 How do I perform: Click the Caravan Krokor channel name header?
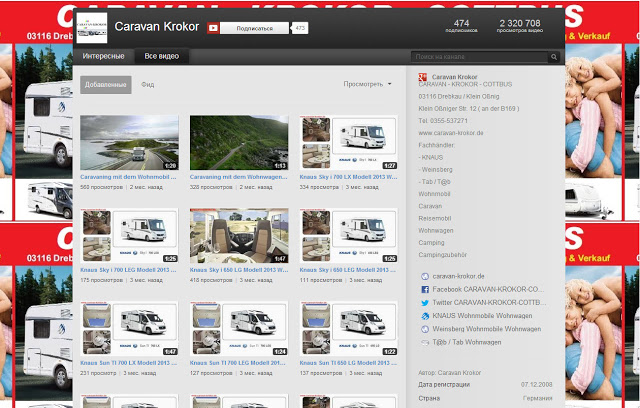coord(157,27)
